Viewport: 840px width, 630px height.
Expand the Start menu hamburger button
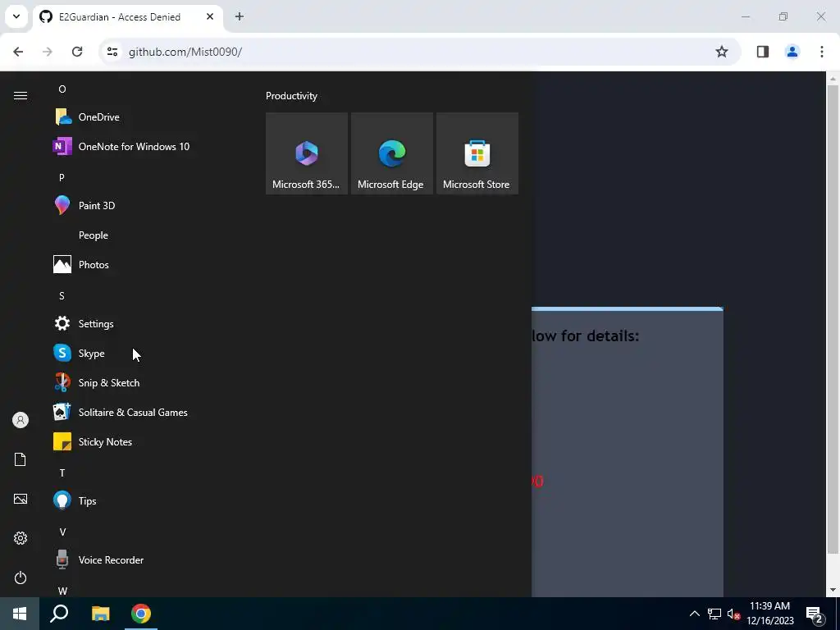(21, 95)
